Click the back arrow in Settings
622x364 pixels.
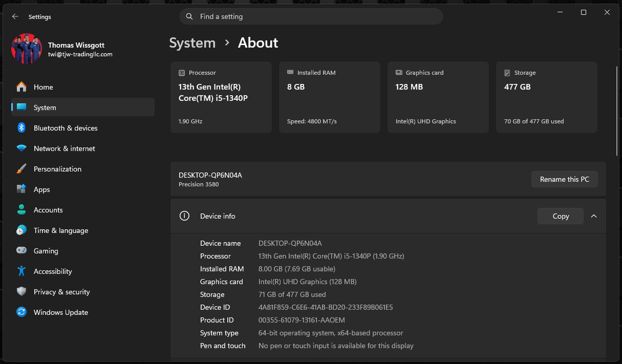click(15, 16)
